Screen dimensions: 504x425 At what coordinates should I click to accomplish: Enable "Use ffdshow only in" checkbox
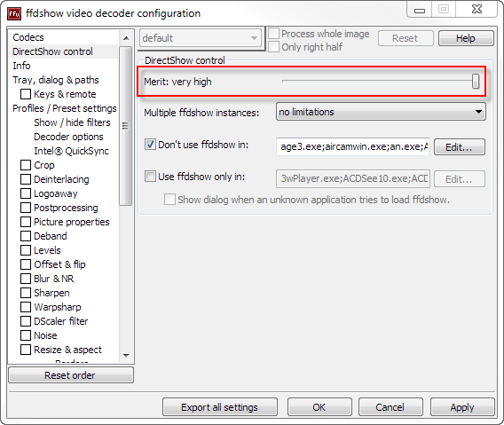click(x=150, y=177)
